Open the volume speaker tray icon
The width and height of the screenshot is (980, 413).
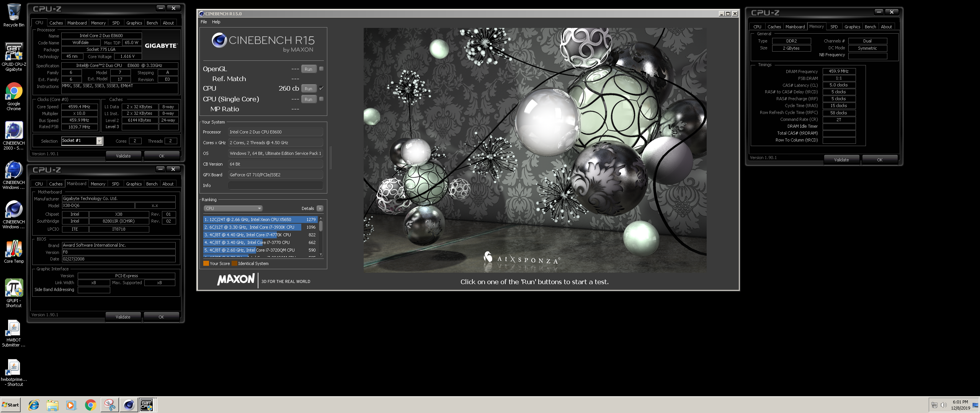944,405
